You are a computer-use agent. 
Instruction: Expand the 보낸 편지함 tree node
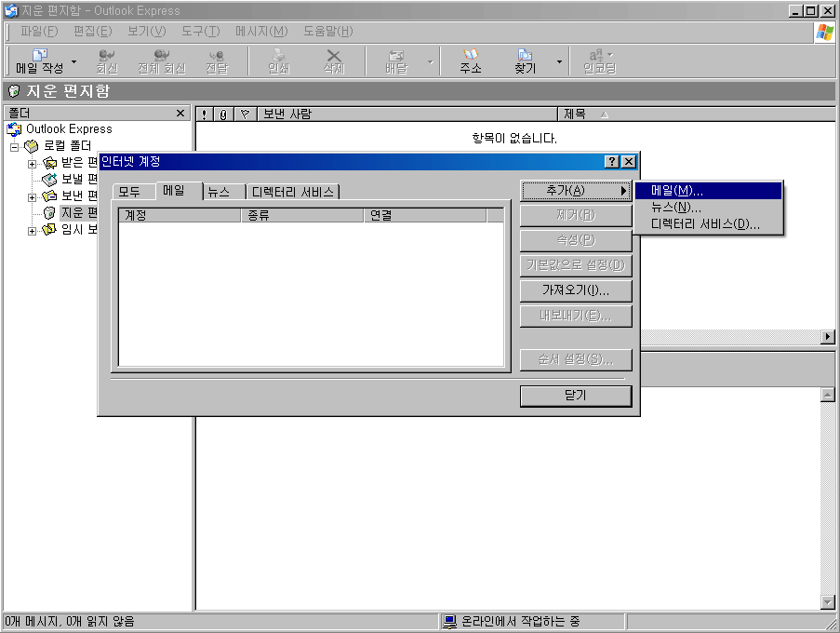[33, 197]
